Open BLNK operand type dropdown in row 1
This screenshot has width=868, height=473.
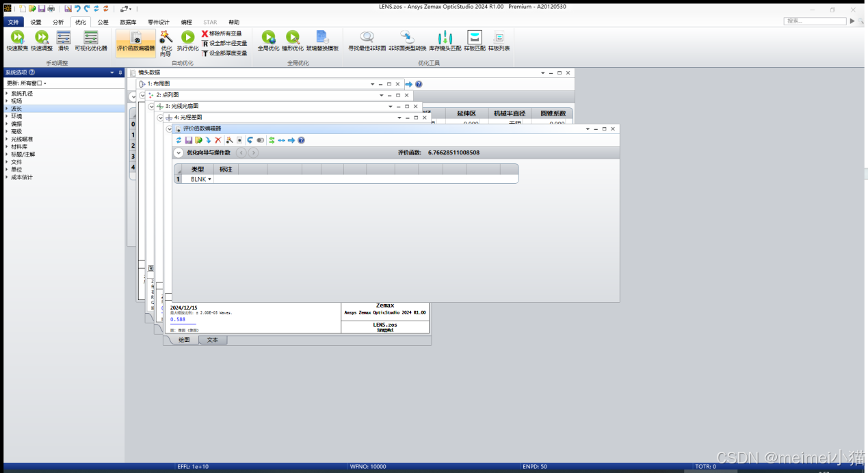tap(210, 179)
